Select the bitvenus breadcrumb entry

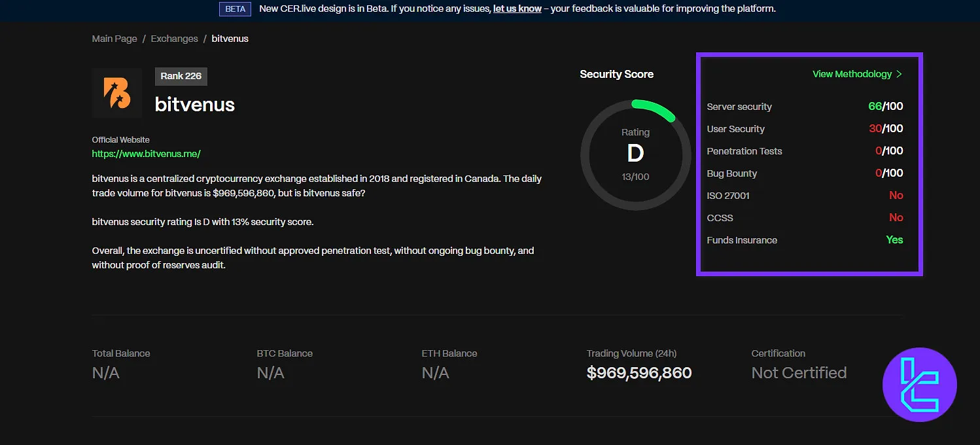(230, 39)
